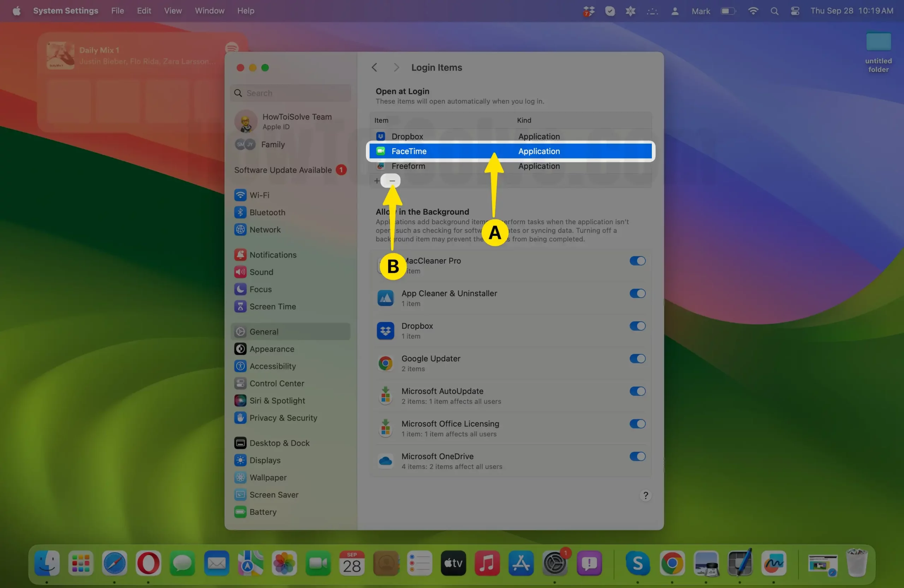
Task: Open Accessibility settings in the sidebar
Action: click(291, 366)
